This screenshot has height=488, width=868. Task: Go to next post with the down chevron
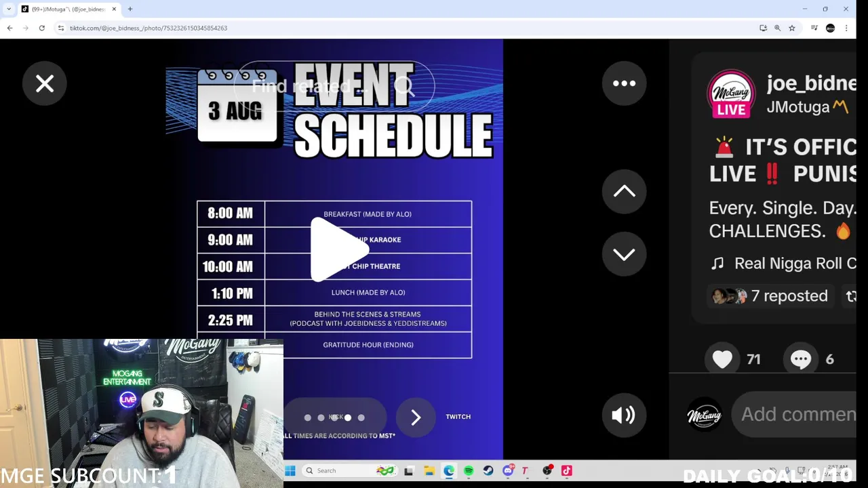tap(624, 253)
